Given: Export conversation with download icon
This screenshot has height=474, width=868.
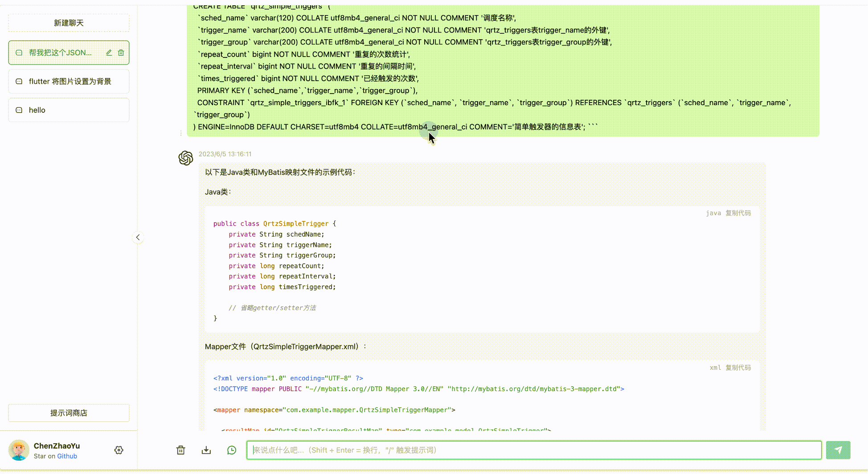Looking at the screenshot, I should pos(206,450).
